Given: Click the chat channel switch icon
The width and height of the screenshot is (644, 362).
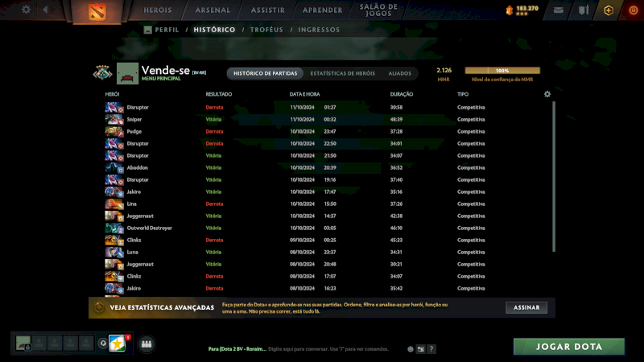Looking at the screenshot, I should point(420,349).
